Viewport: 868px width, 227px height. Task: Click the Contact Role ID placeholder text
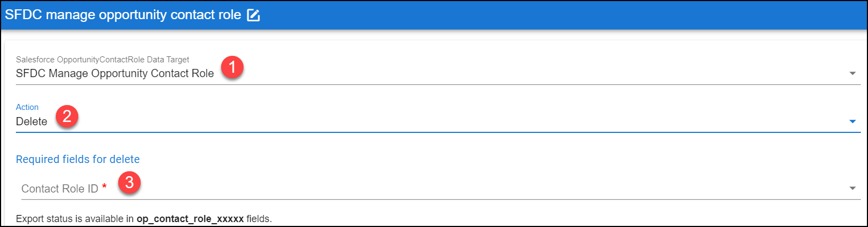pyautogui.click(x=60, y=189)
